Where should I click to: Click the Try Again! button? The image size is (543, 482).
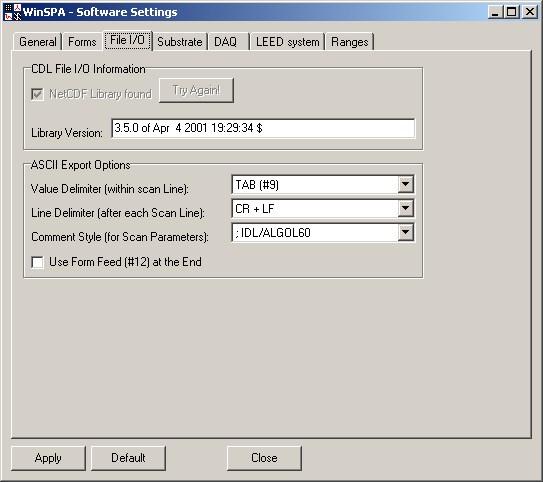pos(196,90)
